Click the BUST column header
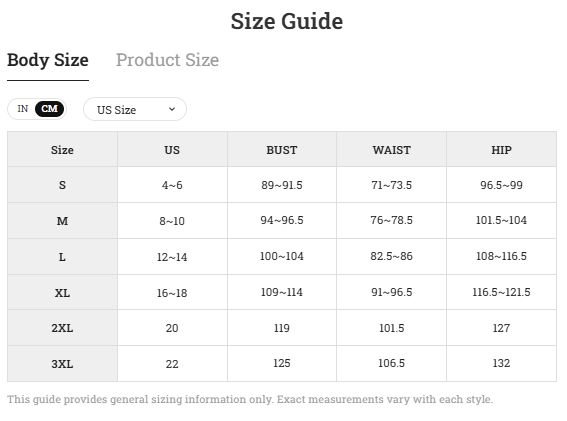The height and width of the screenshot is (421, 567). 282,149
